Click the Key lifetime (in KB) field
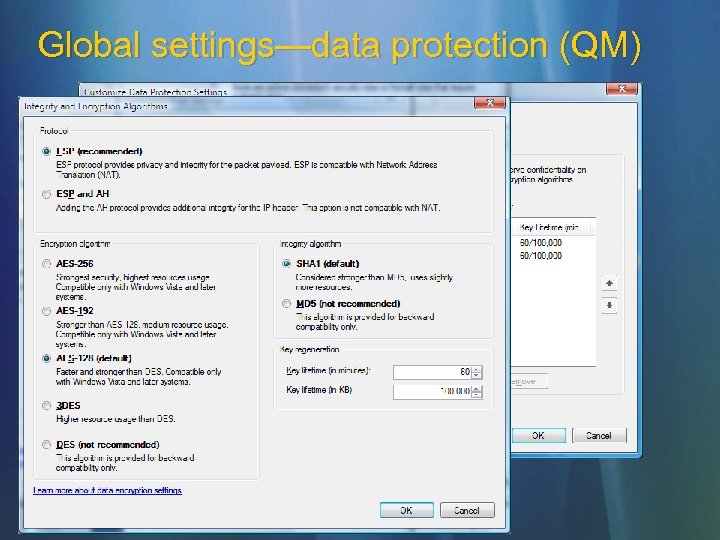720x540 pixels. click(433, 392)
